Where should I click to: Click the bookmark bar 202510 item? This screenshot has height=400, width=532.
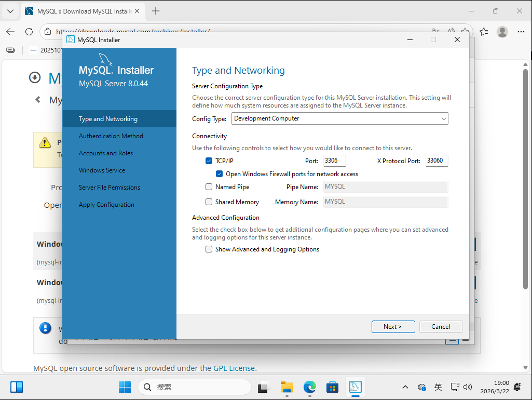coord(46,50)
